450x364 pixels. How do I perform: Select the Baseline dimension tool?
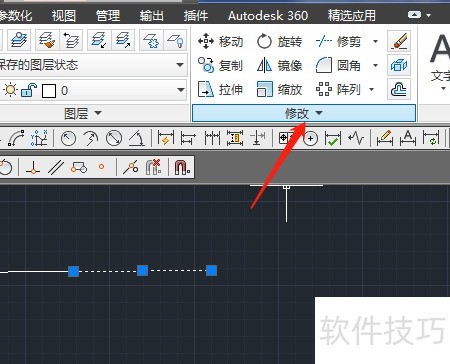pos(188,138)
